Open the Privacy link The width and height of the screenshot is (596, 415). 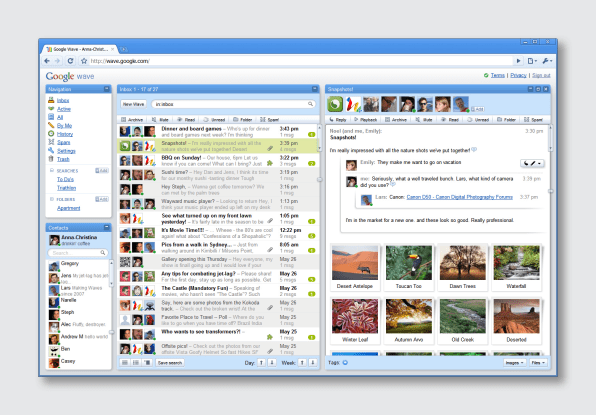518,75
